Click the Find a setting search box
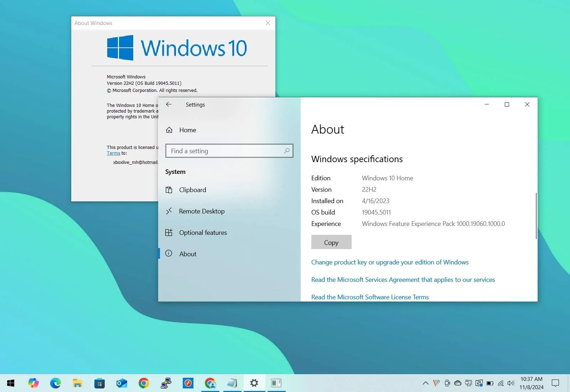This screenshot has width=570, height=392. coord(229,151)
